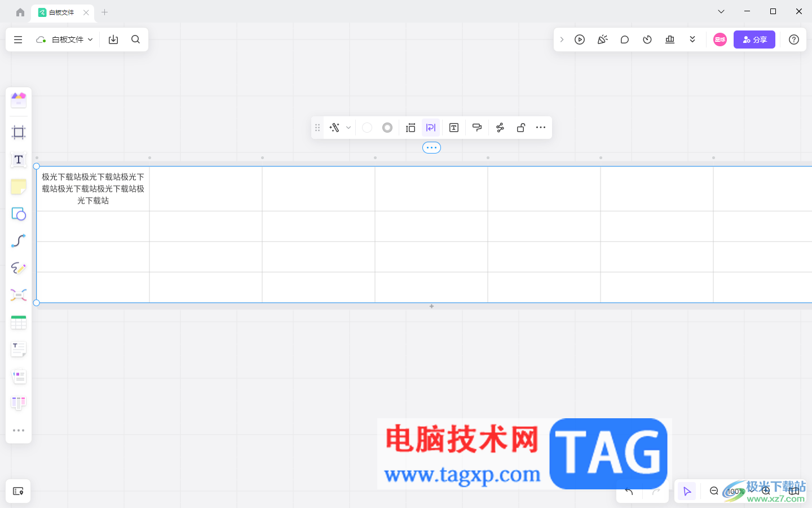Open the minimap/layers icon at bottom left
Viewport: 812px width, 508px height.
click(x=18, y=491)
